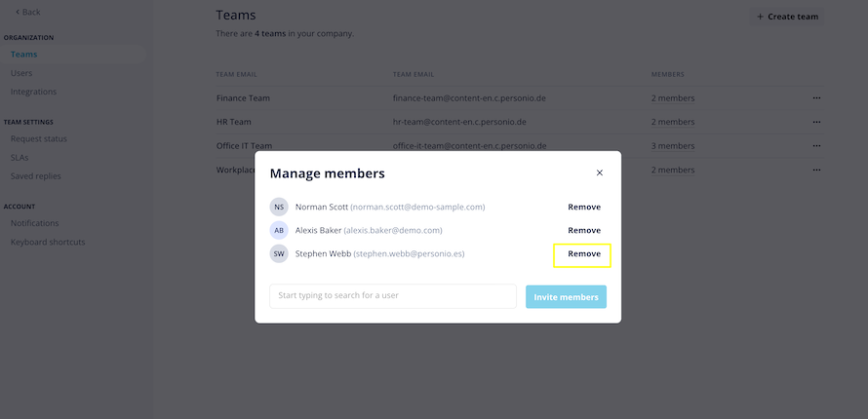
Task: Focus the user search input field
Action: (x=393, y=296)
